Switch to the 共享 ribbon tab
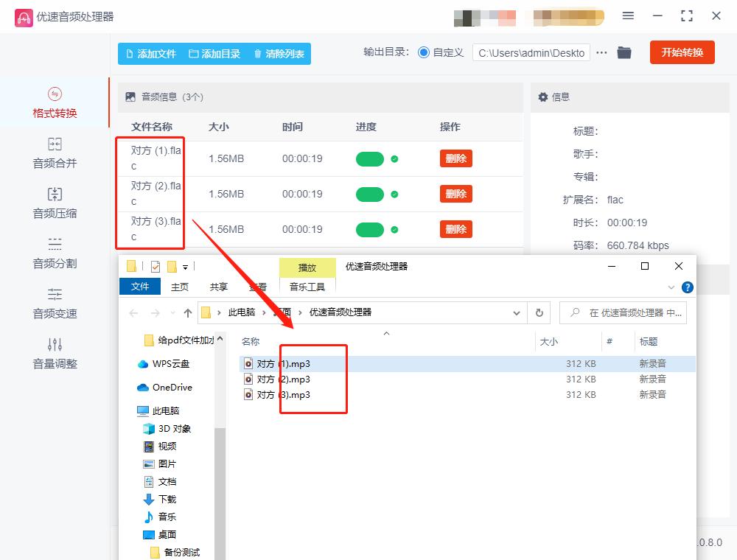The image size is (737, 560). pyautogui.click(x=218, y=287)
